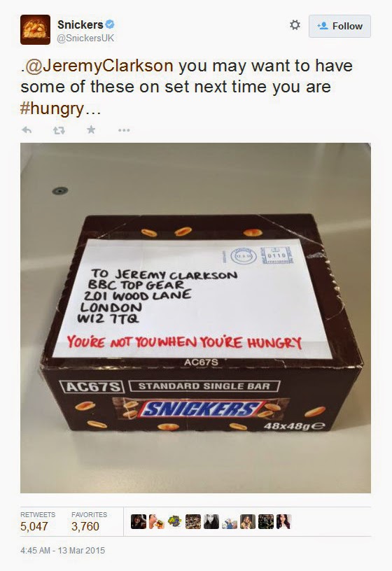
Task: Open the @SnickersUK handle link
Action: [85, 38]
